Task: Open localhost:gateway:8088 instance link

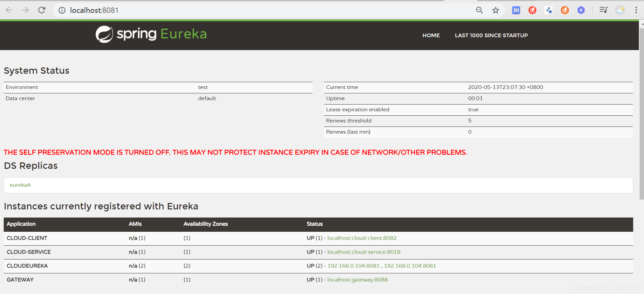Action: click(358, 280)
